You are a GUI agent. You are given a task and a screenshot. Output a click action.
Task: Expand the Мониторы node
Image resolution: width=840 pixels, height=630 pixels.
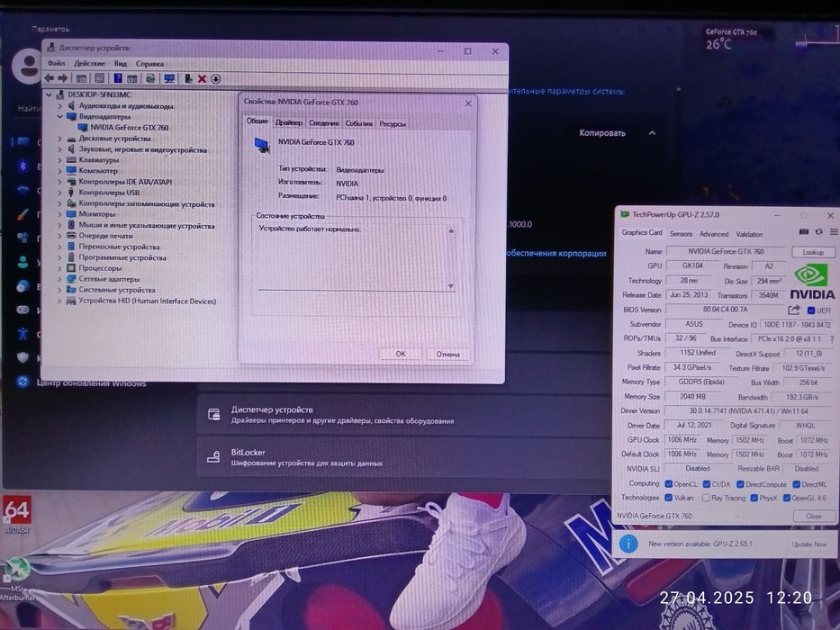[x=60, y=214]
